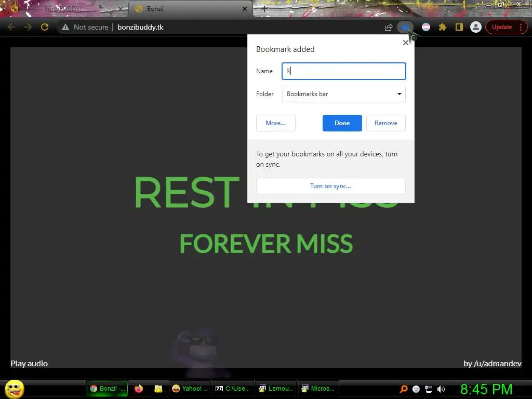Click the bookmark star in address bar
Image resolution: width=532 pixels, height=399 pixels.
pyautogui.click(x=405, y=27)
